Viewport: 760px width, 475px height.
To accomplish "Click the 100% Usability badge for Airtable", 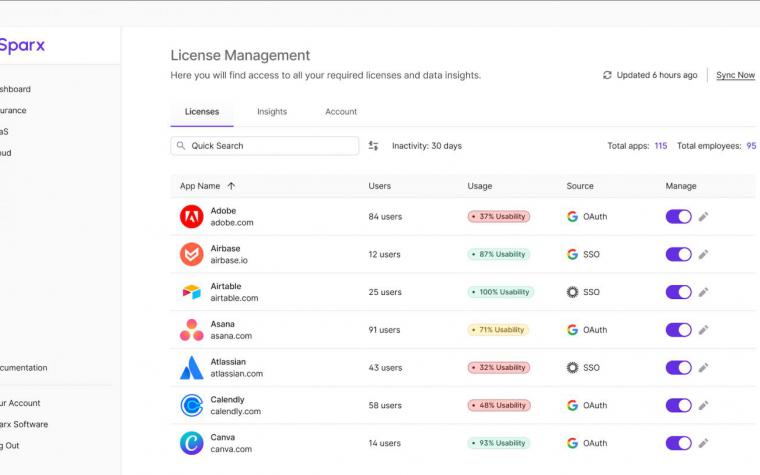I will 501,292.
